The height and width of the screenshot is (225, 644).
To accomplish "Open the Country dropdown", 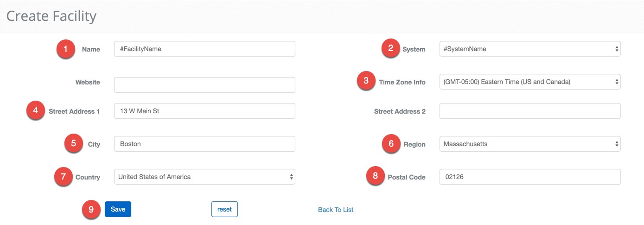I will tap(204, 177).
